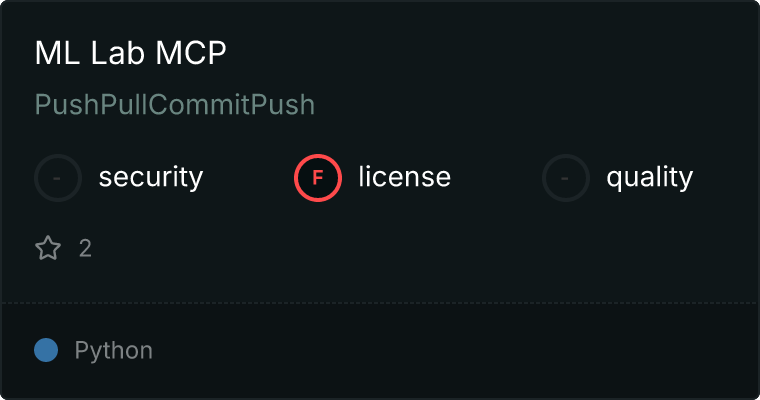
Task: Click the Python language label
Action: (113, 351)
